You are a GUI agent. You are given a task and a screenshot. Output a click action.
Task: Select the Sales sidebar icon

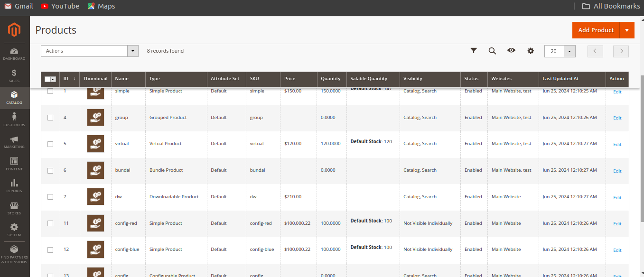click(x=14, y=74)
